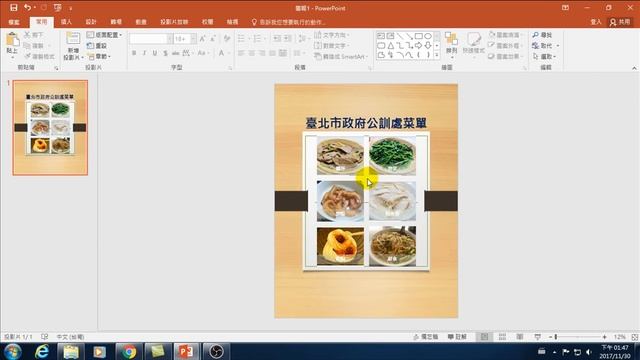The height and width of the screenshot is (360, 640).
Task: Decrease list indent level
Action: (277, 39)
